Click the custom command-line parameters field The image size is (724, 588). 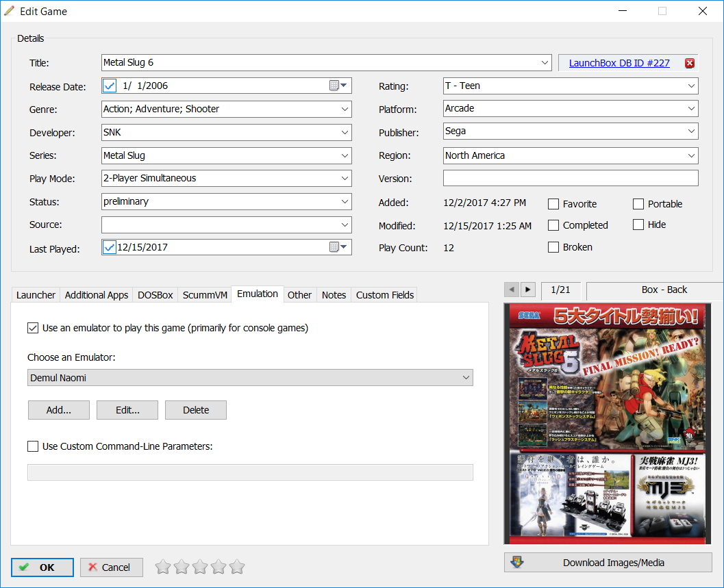[x=250, y=472]
